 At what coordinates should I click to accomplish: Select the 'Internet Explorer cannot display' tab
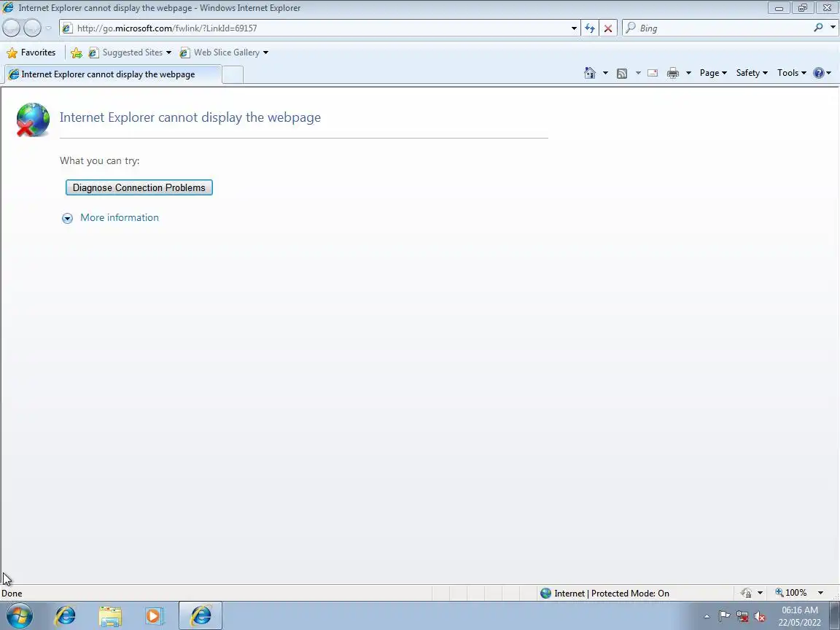[112, 74]
